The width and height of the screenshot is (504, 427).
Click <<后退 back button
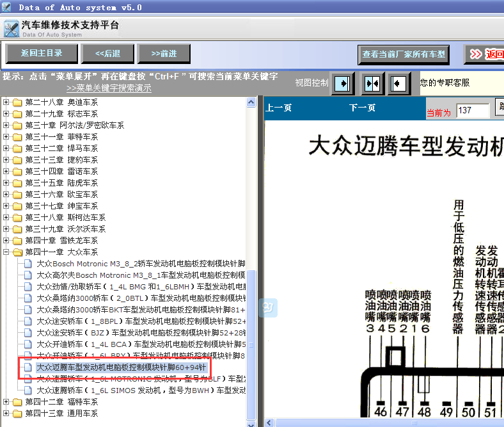[107, 53]
